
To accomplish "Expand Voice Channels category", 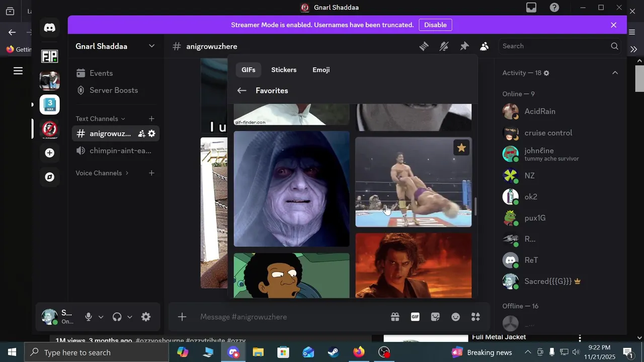I will (102, 173).
